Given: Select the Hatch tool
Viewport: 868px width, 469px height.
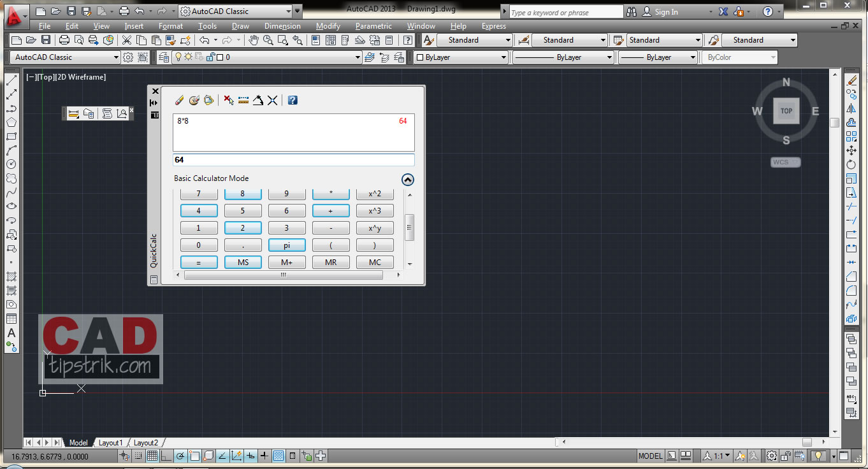Looking at the screenshot, I should [11, 277].
